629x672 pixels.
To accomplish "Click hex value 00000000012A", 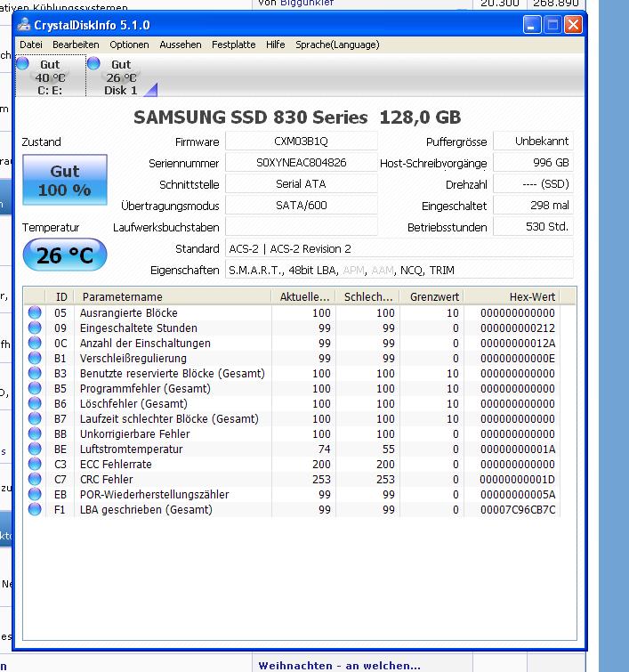I will (518, 344).
